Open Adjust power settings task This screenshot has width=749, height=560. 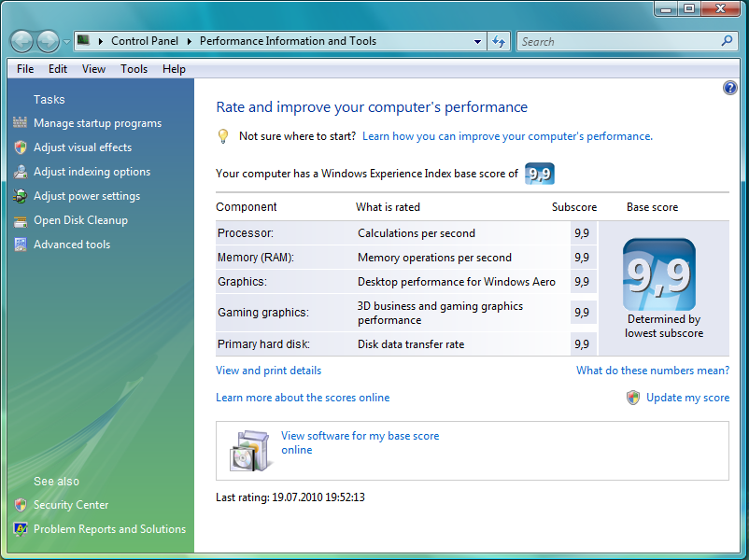pos(87,196)
